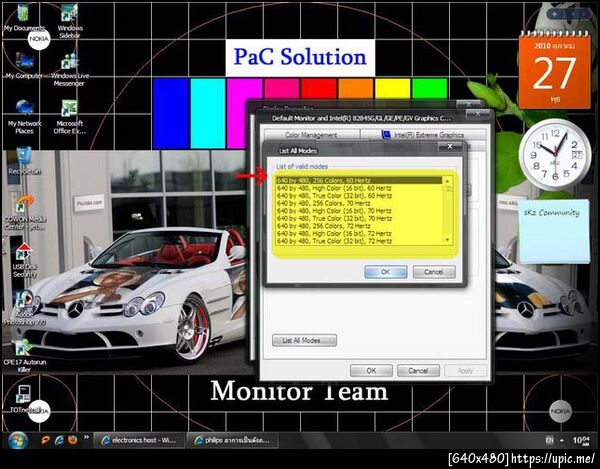600x469 pixels.
Task: Launch the Adobe Photoshop 7.0 shortcut
Action: (x=24, y=308)
